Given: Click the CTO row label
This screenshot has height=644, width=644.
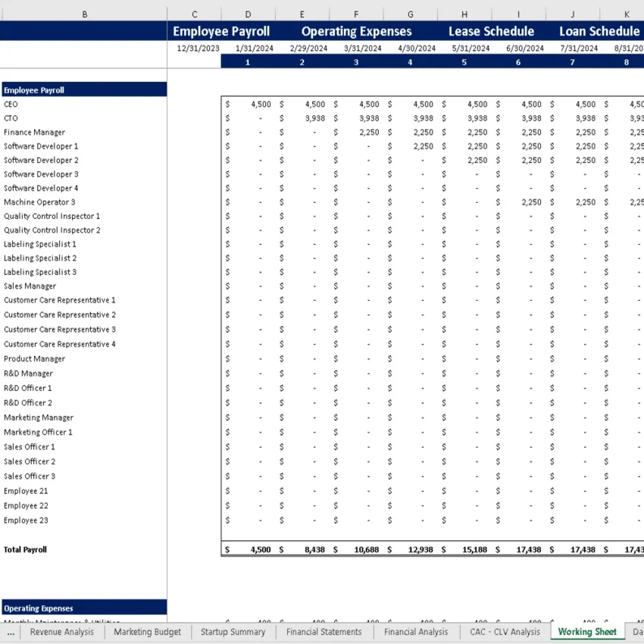Looking at the screenshot, I should coord(11,118).
